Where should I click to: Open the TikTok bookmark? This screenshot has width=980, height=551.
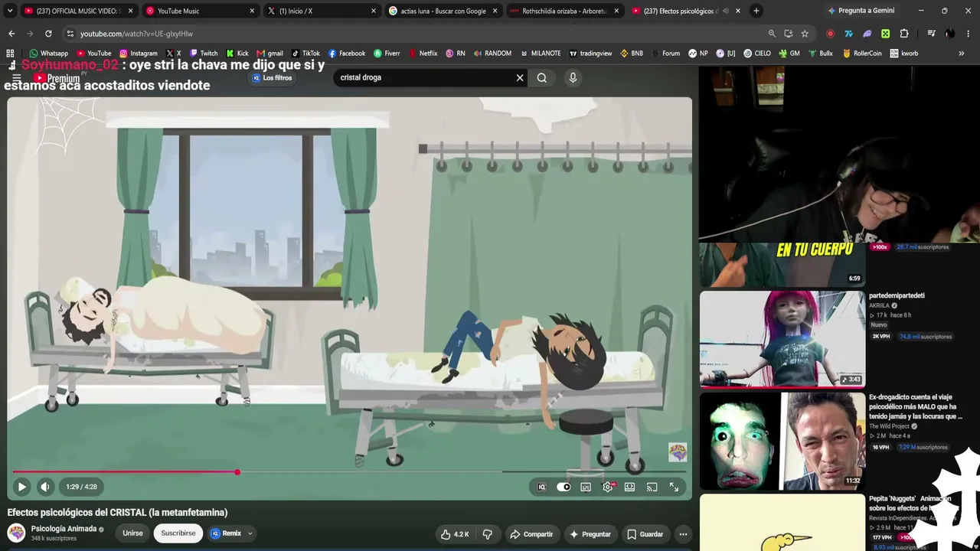point(305,54)
